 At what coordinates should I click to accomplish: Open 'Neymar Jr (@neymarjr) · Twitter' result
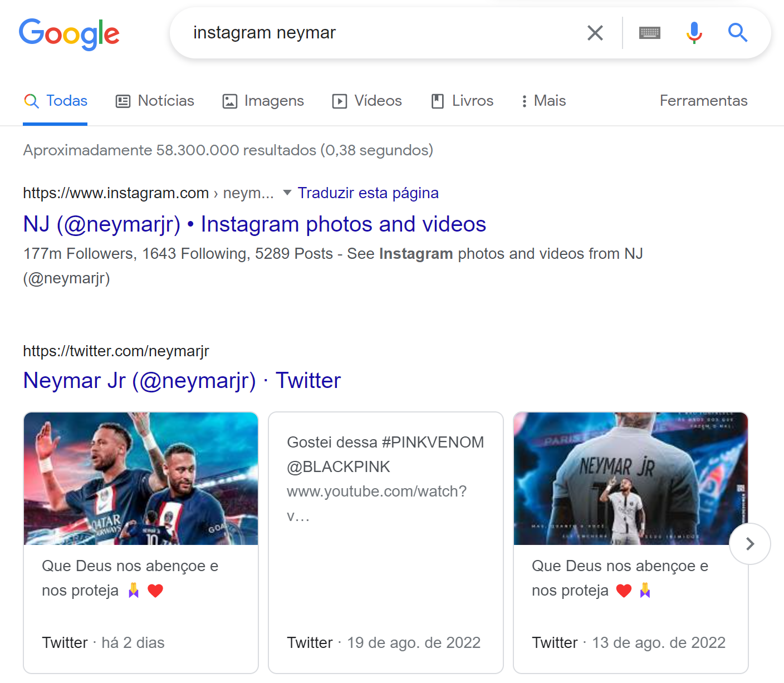(x=182, y=380)
